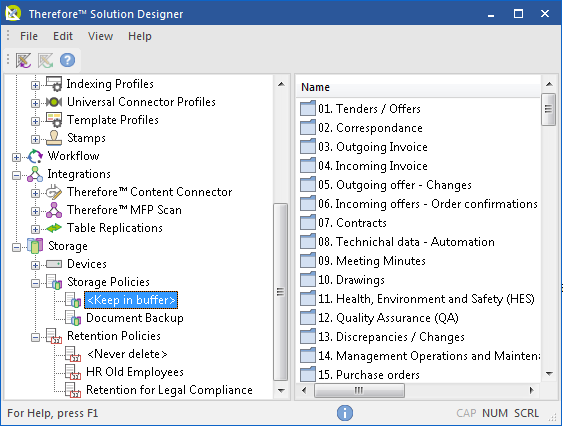
Task: Click the first design toolbar icon
Action: click(23, 60)
